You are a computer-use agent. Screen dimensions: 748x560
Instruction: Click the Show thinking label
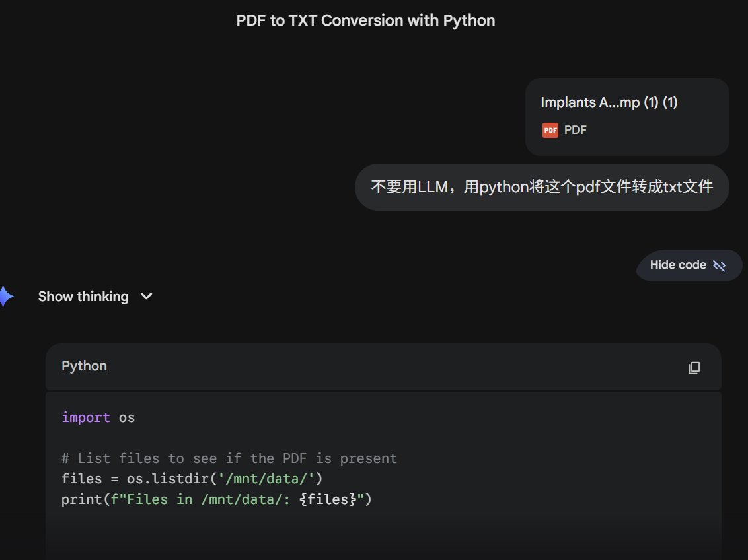click(83, 297)
